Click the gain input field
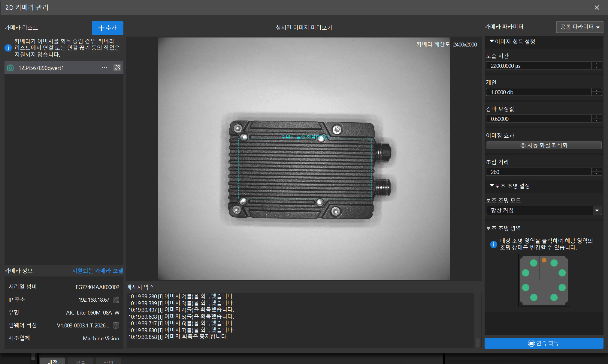Screen dimensions: 608x364 pyautogui.click(x=539, y=92)
